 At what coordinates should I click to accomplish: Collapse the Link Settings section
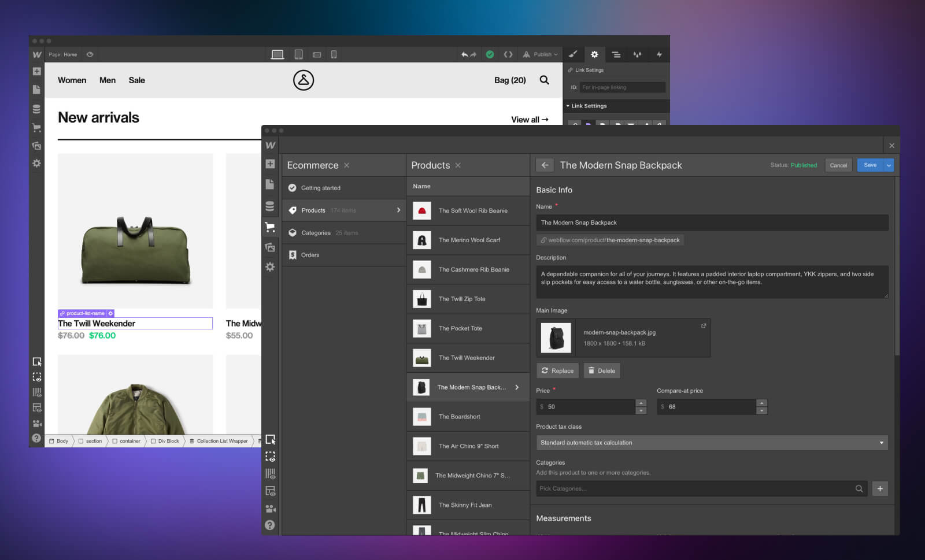coord(616,106)
